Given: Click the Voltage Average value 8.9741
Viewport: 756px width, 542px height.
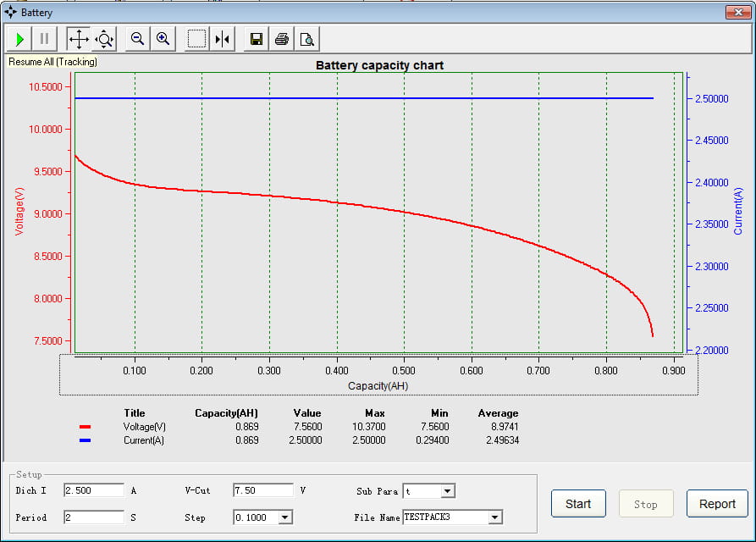Looking at the screenshot, I should pos(505,427).
